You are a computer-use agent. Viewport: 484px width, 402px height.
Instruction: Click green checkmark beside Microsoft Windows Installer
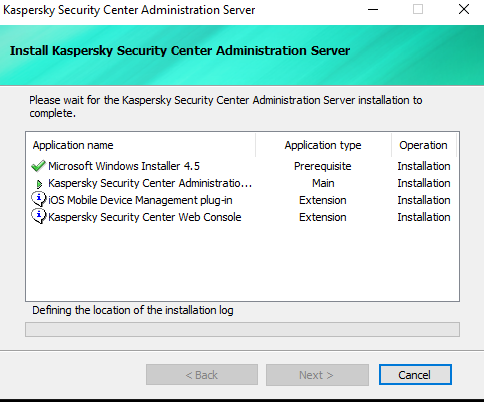click(38, 166)
